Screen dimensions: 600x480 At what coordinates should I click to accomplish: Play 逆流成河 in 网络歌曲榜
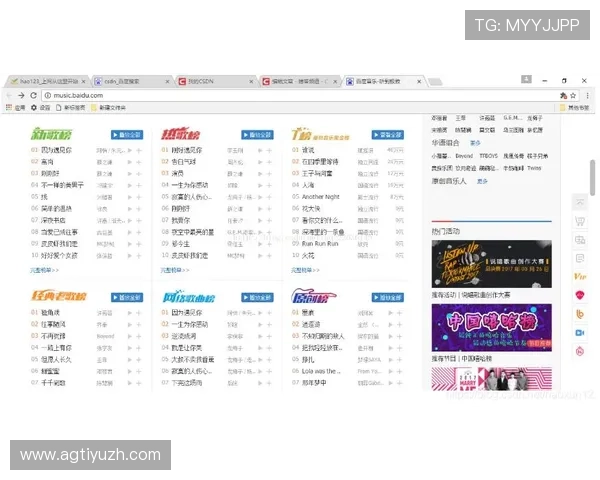pos(260,336)
